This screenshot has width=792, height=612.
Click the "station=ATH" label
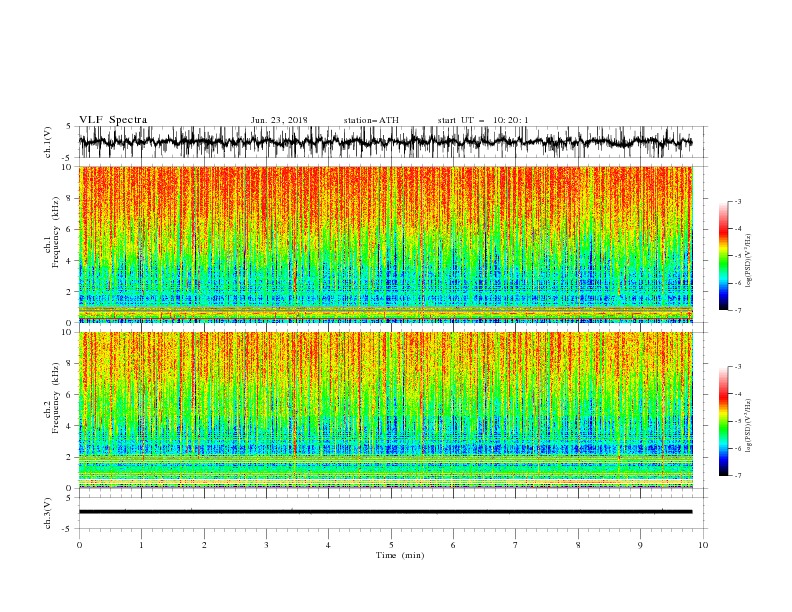pos(371,120)
